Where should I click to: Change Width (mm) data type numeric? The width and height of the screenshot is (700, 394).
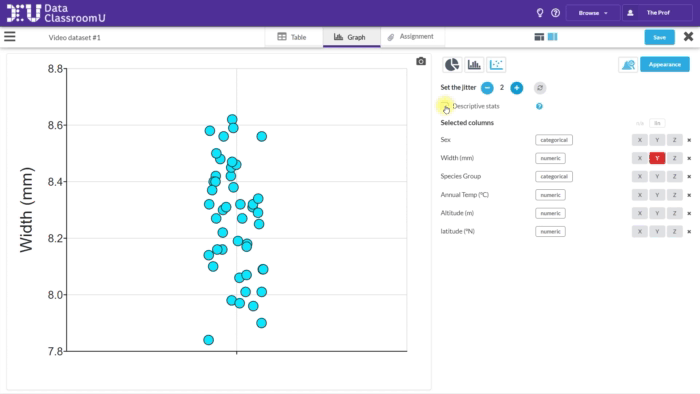(550, 158)
